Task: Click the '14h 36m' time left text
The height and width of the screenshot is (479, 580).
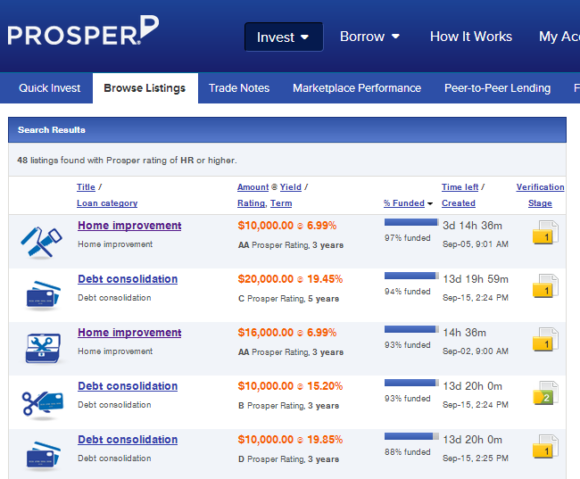Action: [x=465, y=333]
